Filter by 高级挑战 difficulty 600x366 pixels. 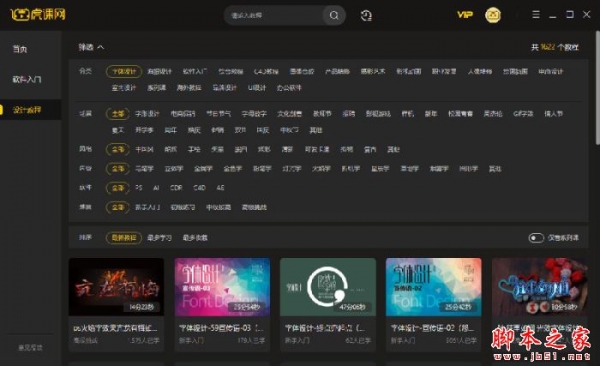click(254, 207)
